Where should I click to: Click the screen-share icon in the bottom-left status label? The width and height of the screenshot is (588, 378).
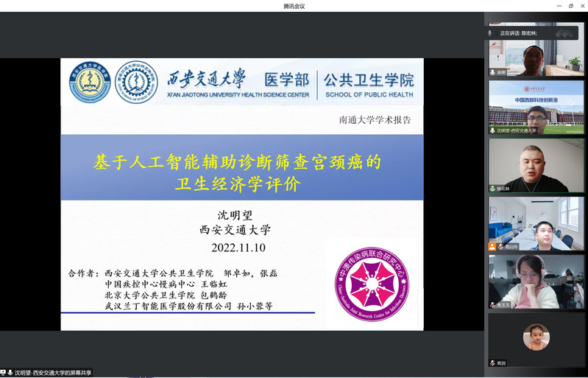3,373
